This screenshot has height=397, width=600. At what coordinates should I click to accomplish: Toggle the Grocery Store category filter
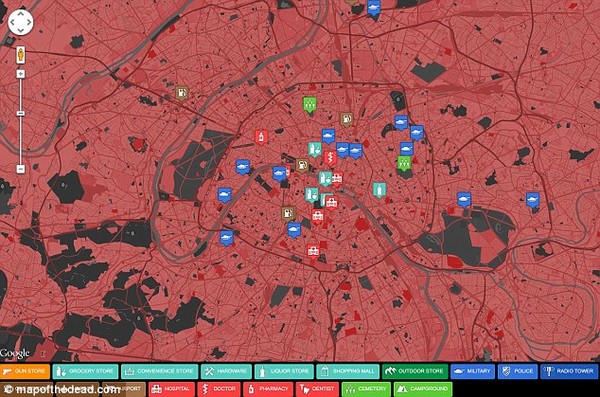tap(85, 371)
